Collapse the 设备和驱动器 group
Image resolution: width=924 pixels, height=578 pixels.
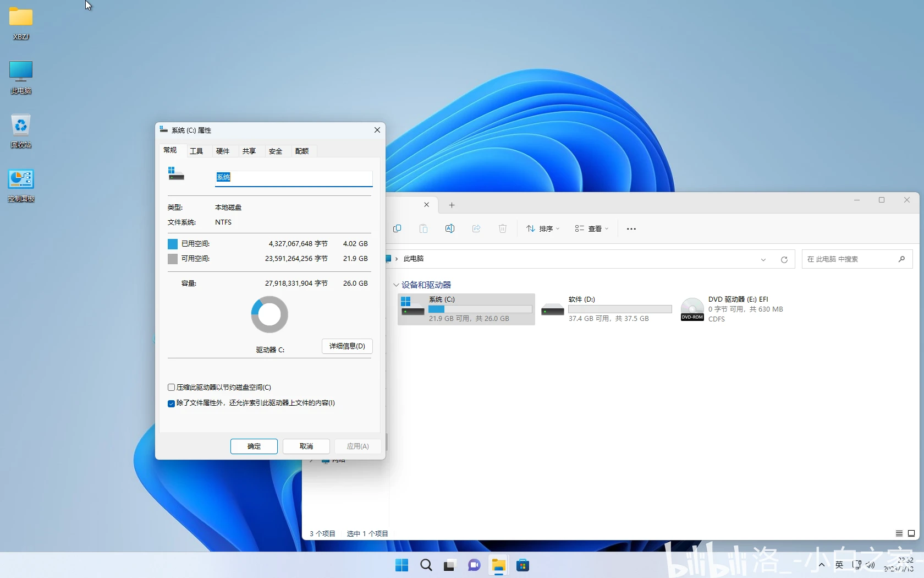pyautogui.click(x=396, y=285)
